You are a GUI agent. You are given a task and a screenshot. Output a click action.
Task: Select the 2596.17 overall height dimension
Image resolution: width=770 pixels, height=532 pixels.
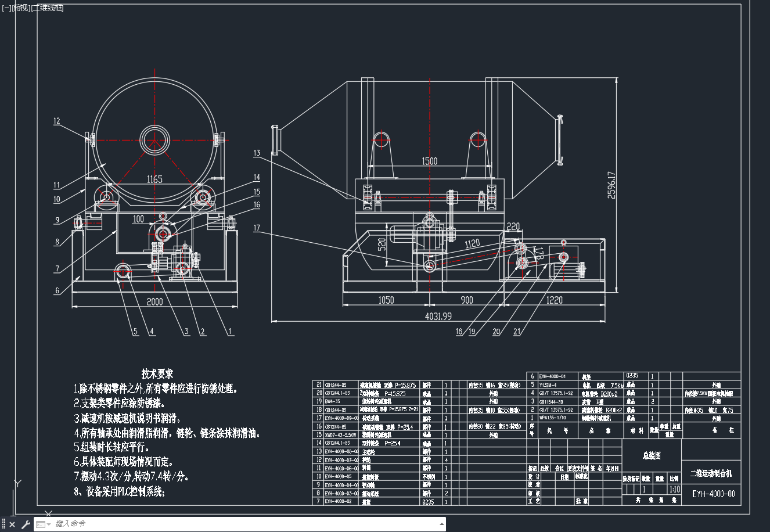pos(611,185)
